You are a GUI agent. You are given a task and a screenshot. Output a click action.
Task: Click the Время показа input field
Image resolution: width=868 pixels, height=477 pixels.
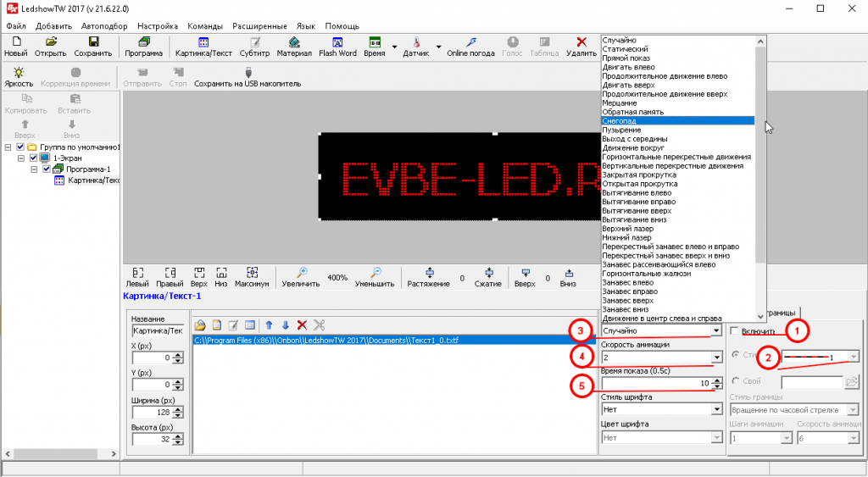[x=657, y=384]
